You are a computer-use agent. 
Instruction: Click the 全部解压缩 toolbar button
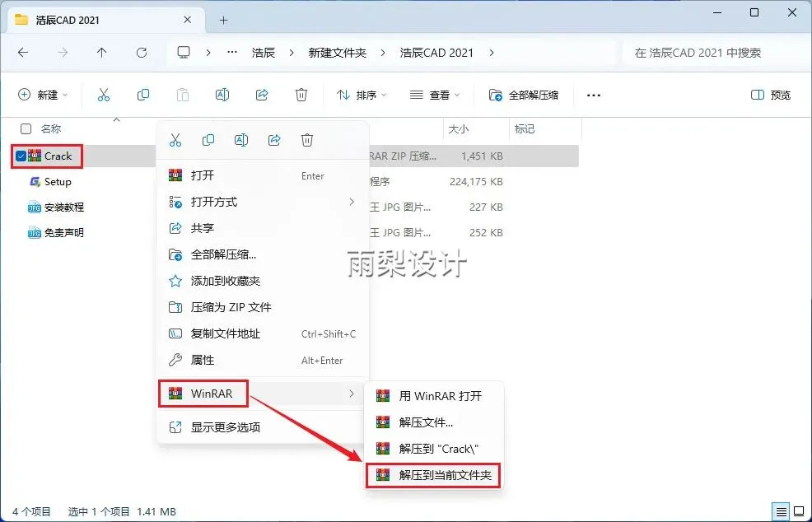pos(524,95)
